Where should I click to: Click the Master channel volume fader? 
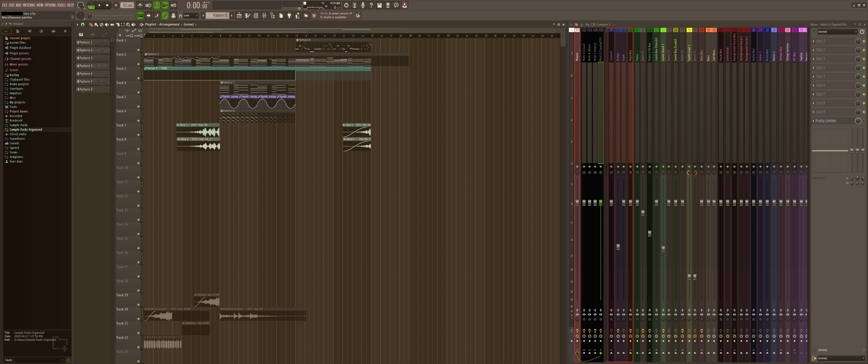[x=577, y=203]
